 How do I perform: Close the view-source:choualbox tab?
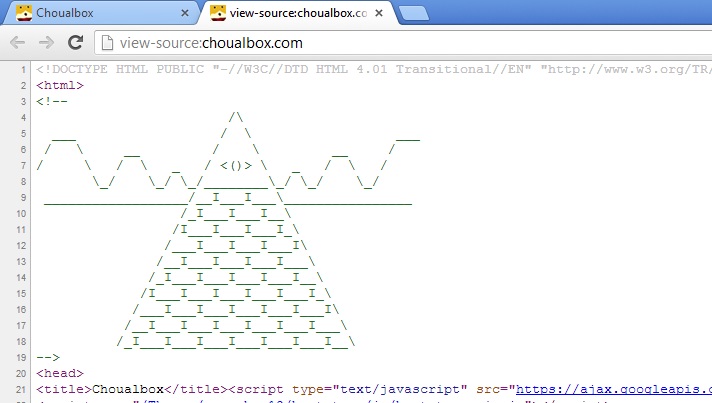pyautogui.click(x=379, y=13)
